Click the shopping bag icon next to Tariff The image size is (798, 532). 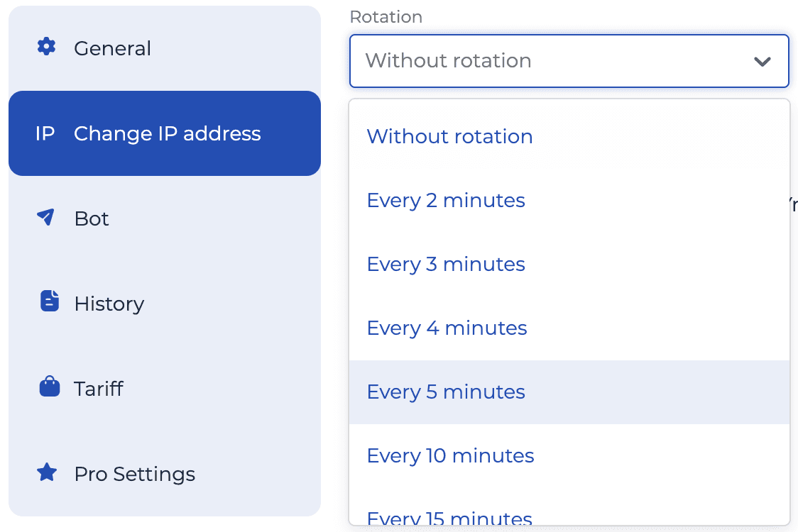pyautogui.click(x=48, y=387)
